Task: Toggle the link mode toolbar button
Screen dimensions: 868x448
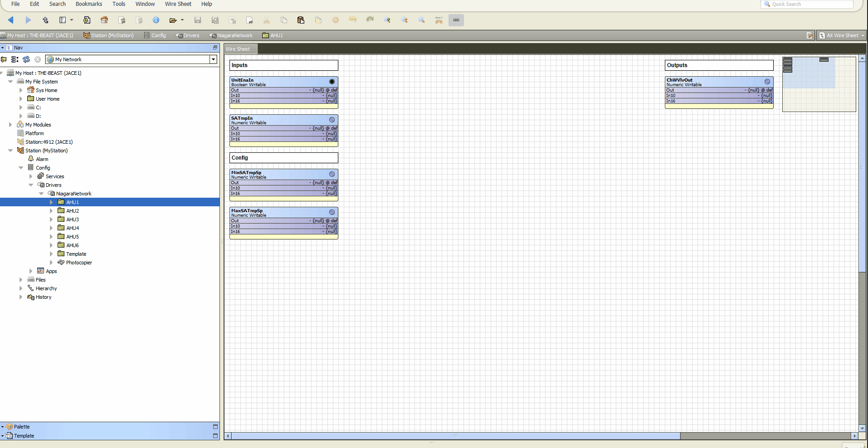Action: [x=456, y=20]
